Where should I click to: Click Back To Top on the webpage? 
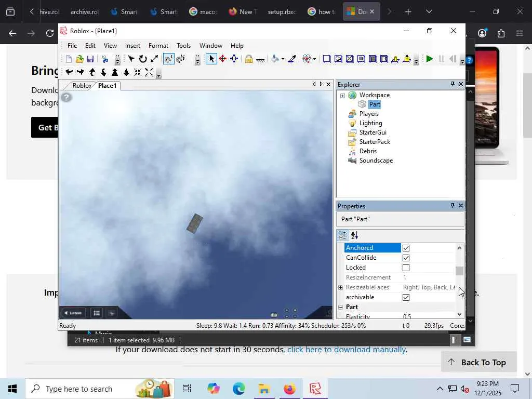(x=478, y=362)
